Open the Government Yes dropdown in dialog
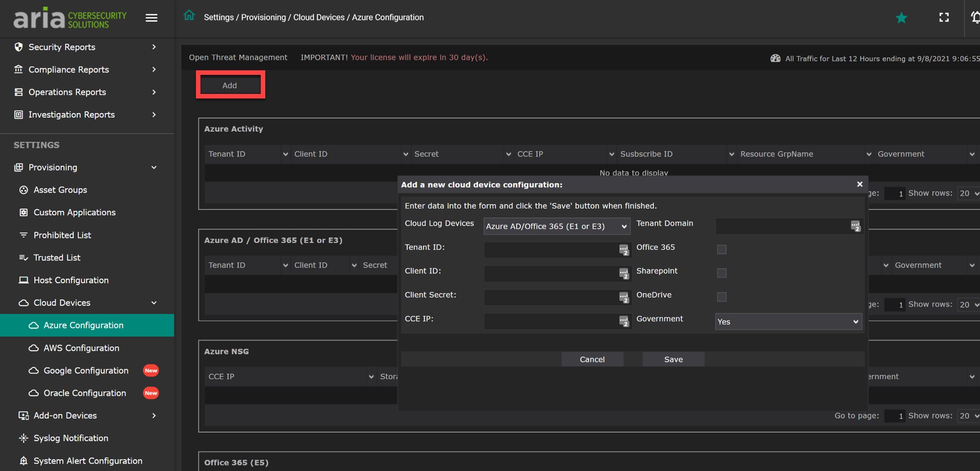Screen dimensions: 980x471 pos(788,322)
